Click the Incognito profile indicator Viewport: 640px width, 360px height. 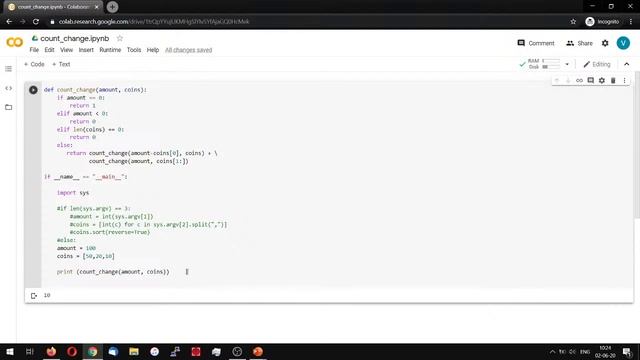click(602, 22)
